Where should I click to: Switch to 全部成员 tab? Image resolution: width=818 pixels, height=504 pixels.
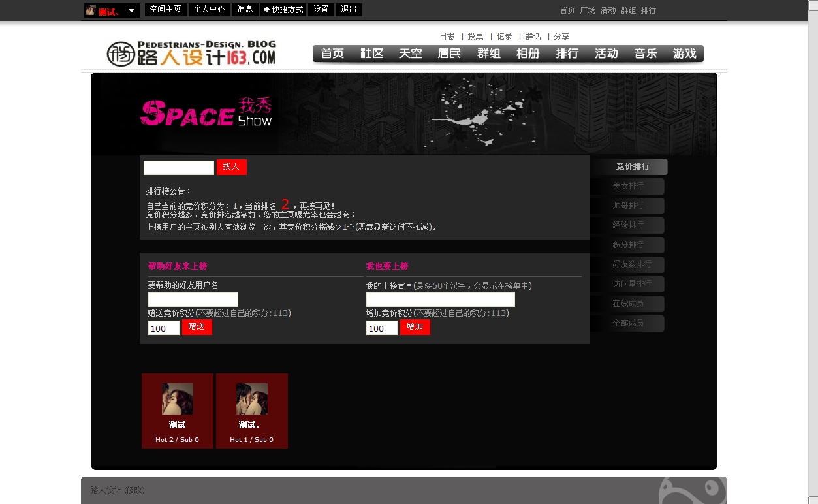click(x=628, y=323)
